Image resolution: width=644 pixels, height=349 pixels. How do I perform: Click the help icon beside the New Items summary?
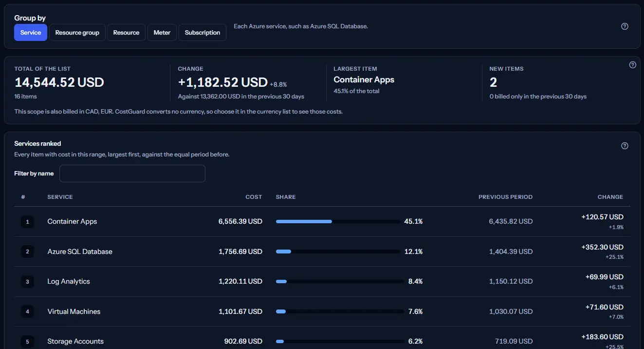(633, 65)
